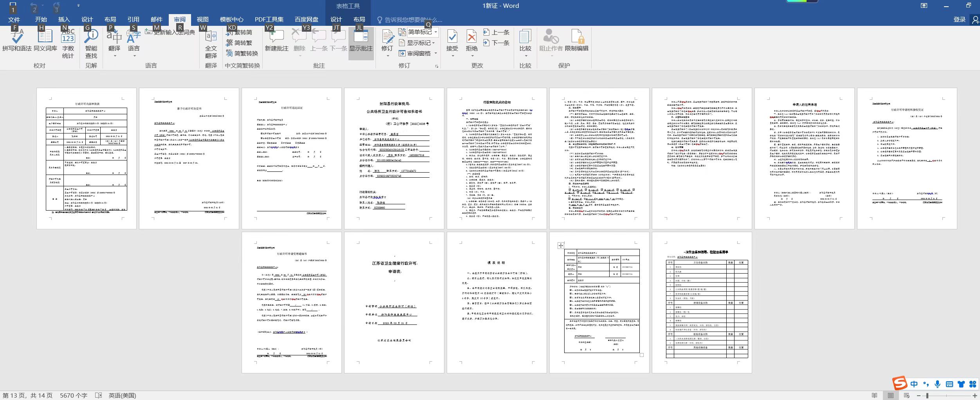Open the 同义词库 thesaurus
This screenshot has width=980, height=400.
point(45,41)
